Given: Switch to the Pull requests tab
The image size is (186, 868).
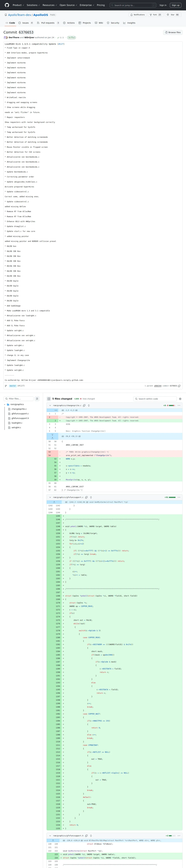Looking at the screenshot, I should 48,23.
